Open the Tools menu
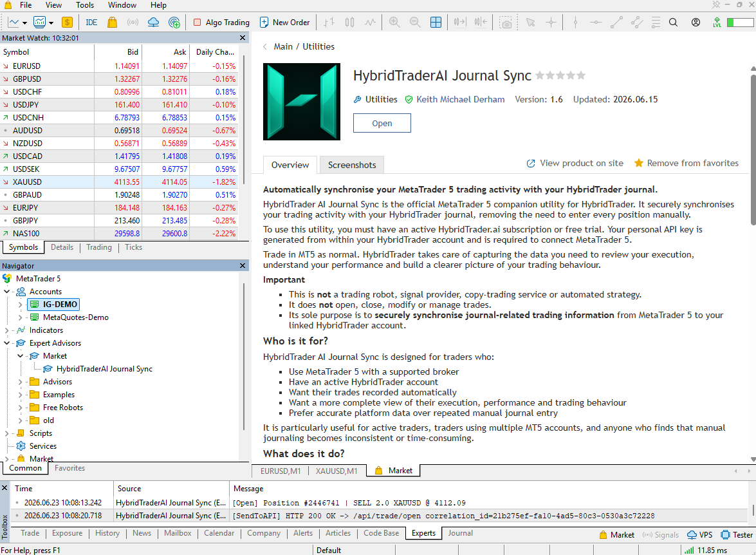 (85, 5)
